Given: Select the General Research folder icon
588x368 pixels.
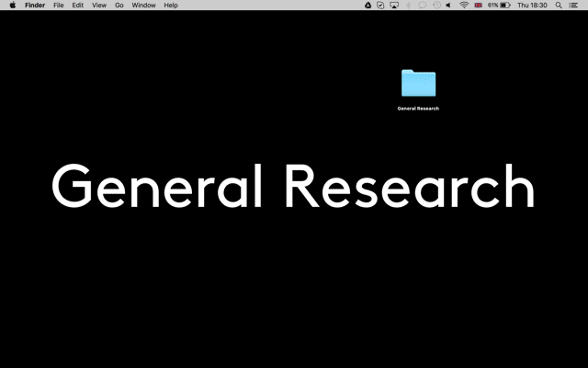Looking at the screenshot, I should coord(419,83).
